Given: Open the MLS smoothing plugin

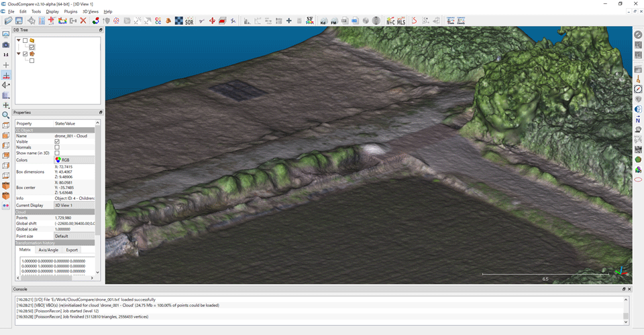Looking at the screenshot, I should (401, 21).
